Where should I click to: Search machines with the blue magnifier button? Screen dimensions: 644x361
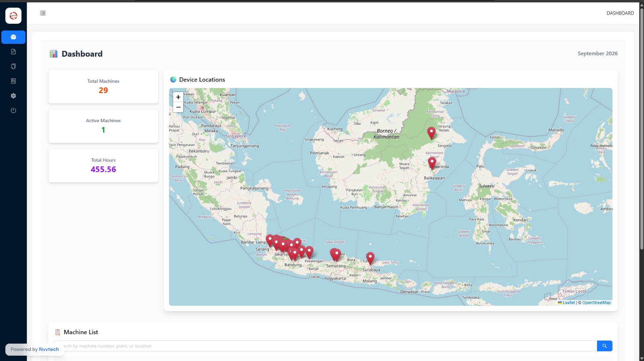[x=605, y=346]
